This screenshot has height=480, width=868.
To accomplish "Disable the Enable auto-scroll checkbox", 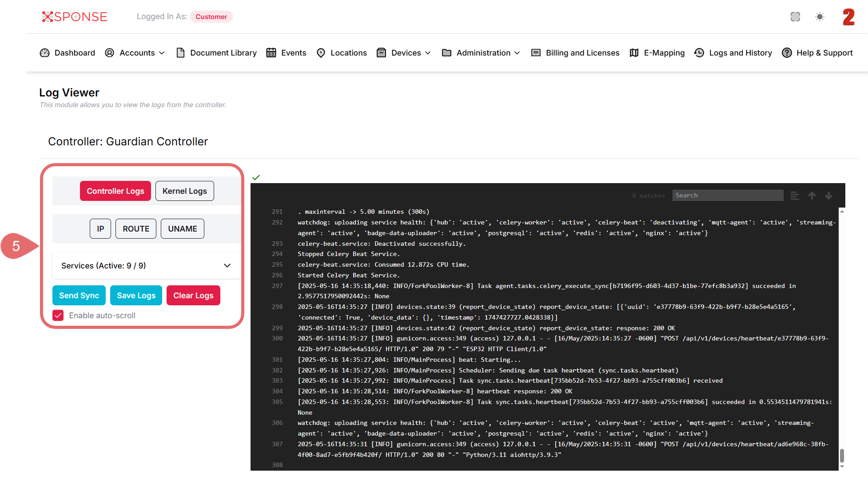I will pyautogui.click(x=58, y=316).
